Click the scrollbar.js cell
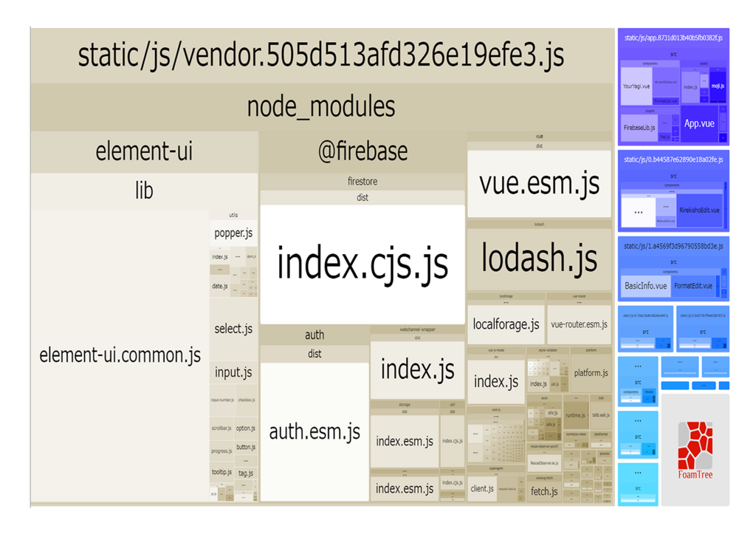 221,428
